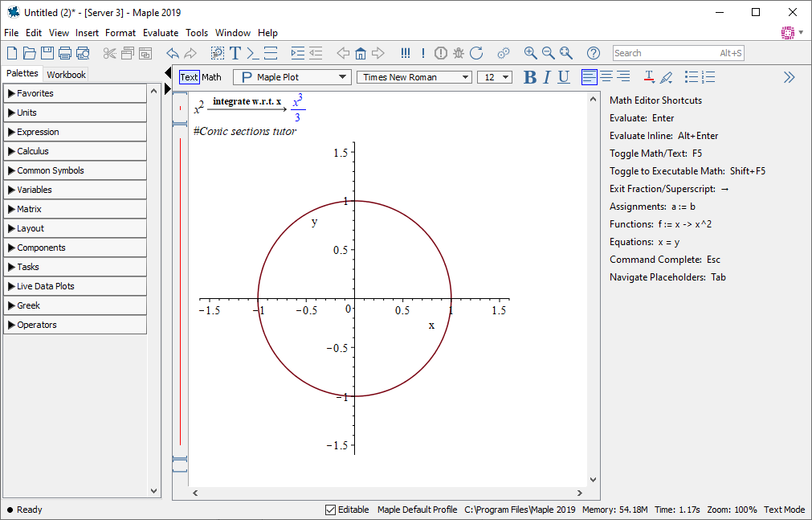Click the document horizontal scrollbar
Viewport: 812px width, 520px height.
point(387,493)
